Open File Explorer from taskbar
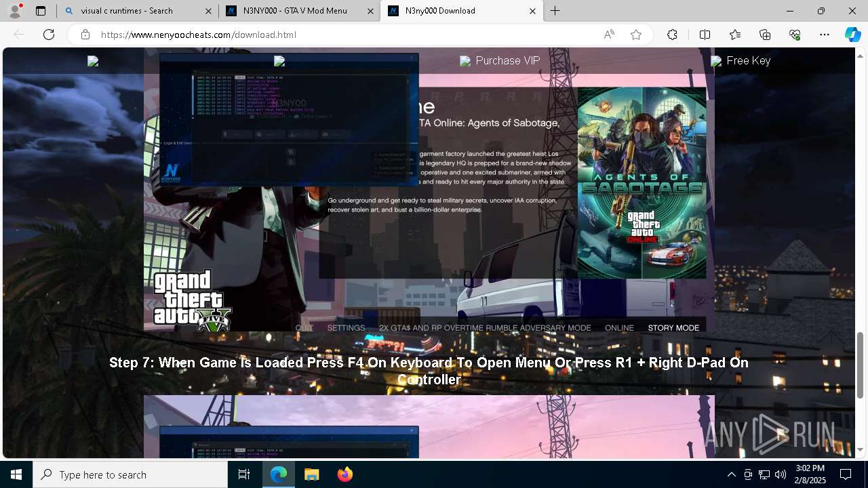This screenshot has height=488, width=868. click(312, 474)
